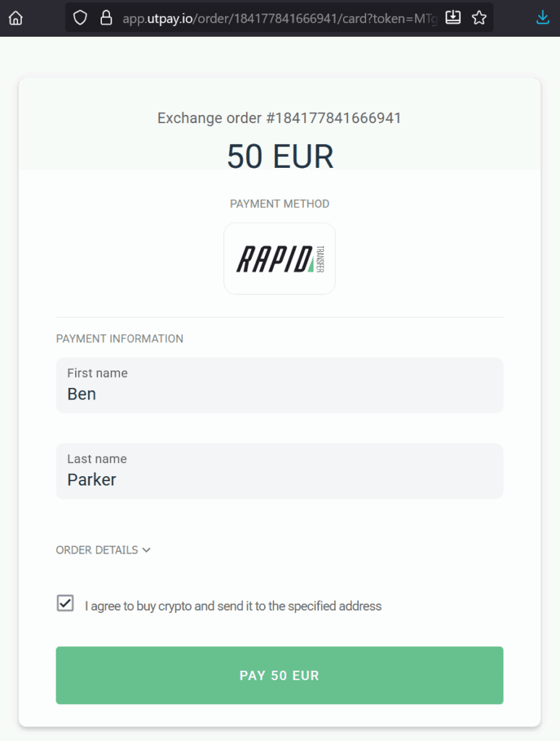Click the PAYMENT METHOD section label
Screen dimensions: 560x741
[x=279, y=203]
